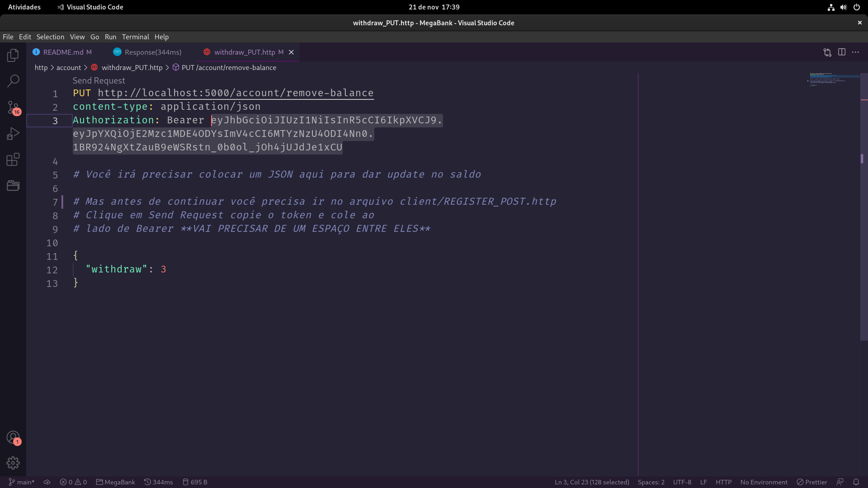Open the Extensions view icon

click(x=13, y=160)
